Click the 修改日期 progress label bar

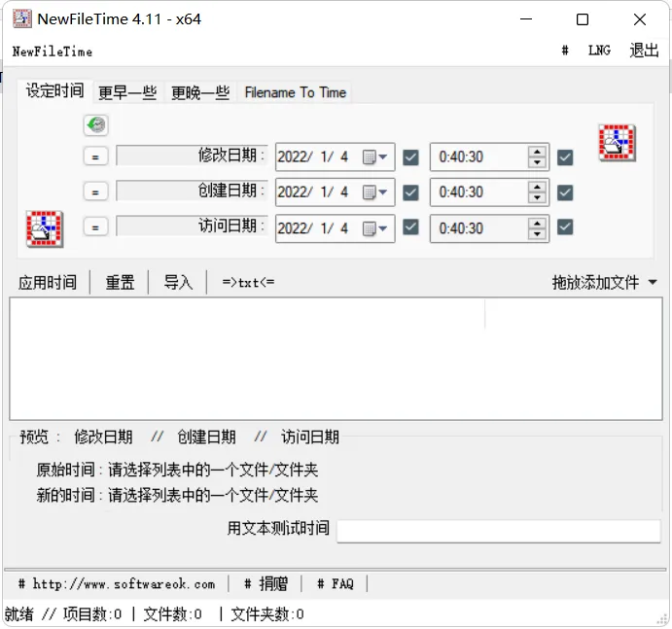(192, 156)
